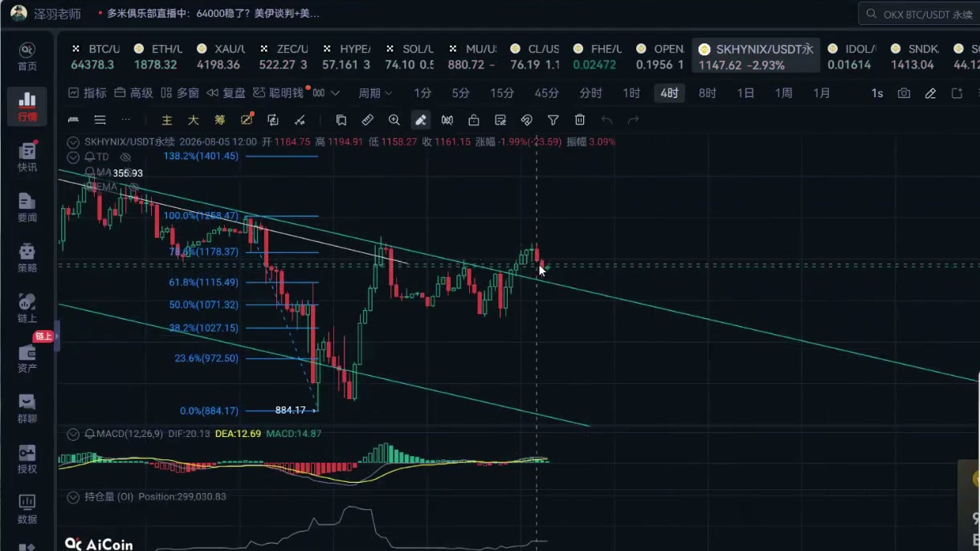Open the 要闻 headlines sidebar icon
Viewport: 980px width, 551px height.
[27, 207]
